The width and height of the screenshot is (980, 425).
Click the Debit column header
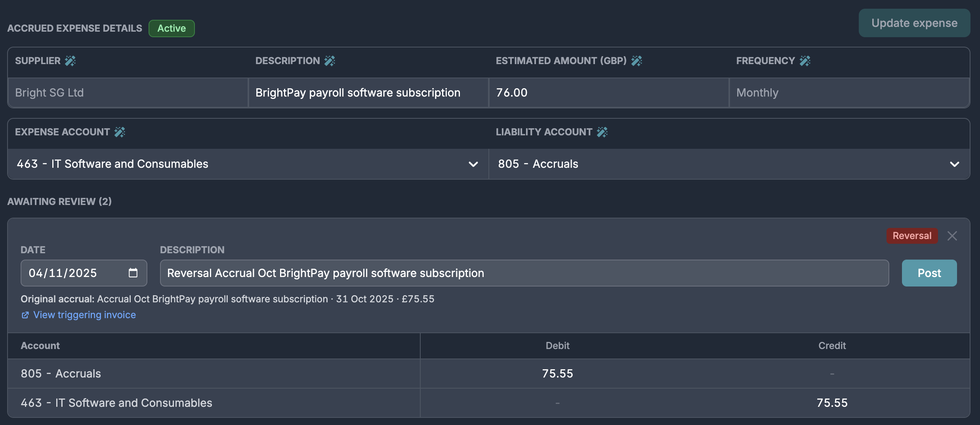point(557,346)
